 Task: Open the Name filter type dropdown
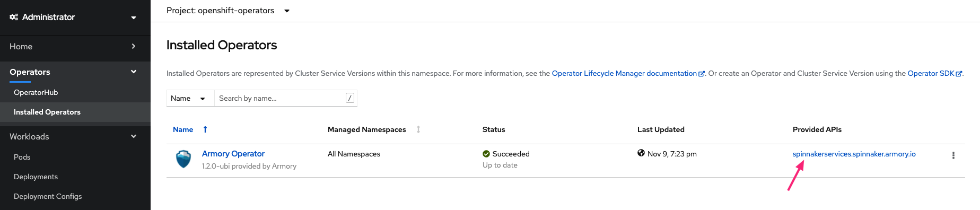[190, 98]
